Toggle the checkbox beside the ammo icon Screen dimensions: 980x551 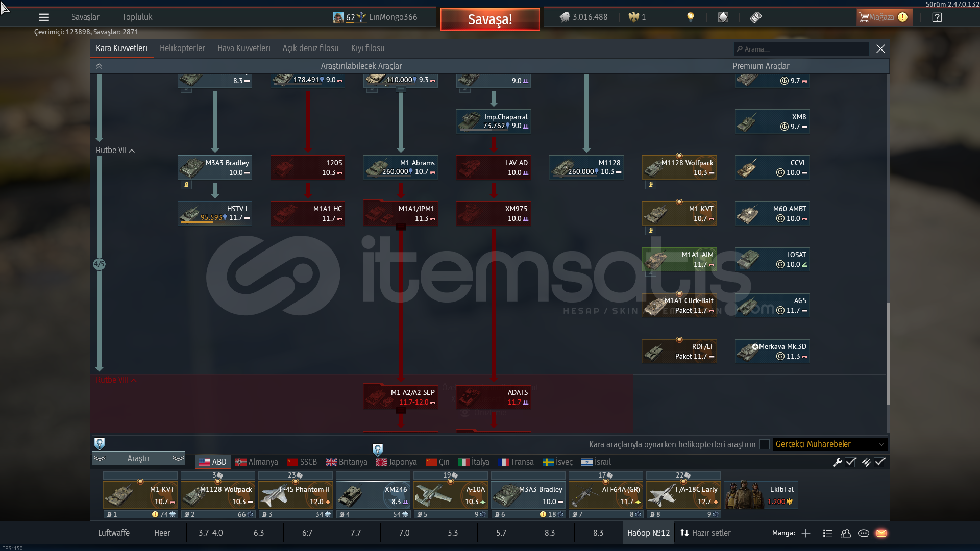[x=879, y=462]
